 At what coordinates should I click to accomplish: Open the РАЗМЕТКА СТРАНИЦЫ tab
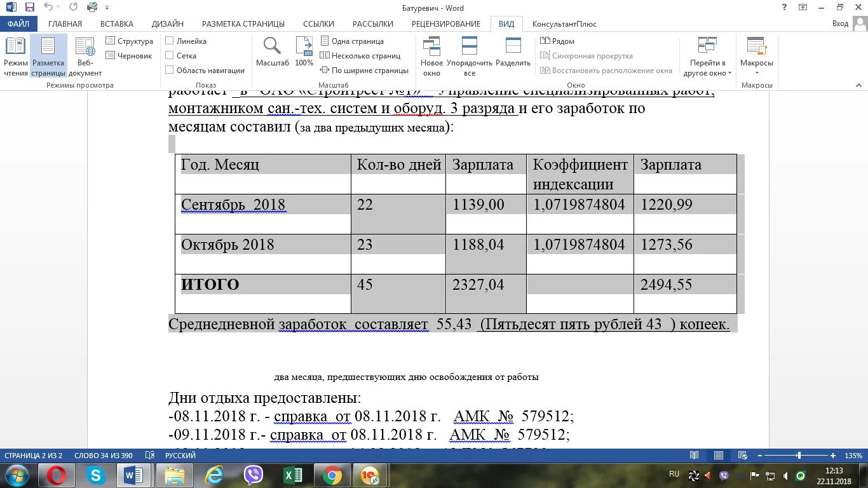pos(243,24)
